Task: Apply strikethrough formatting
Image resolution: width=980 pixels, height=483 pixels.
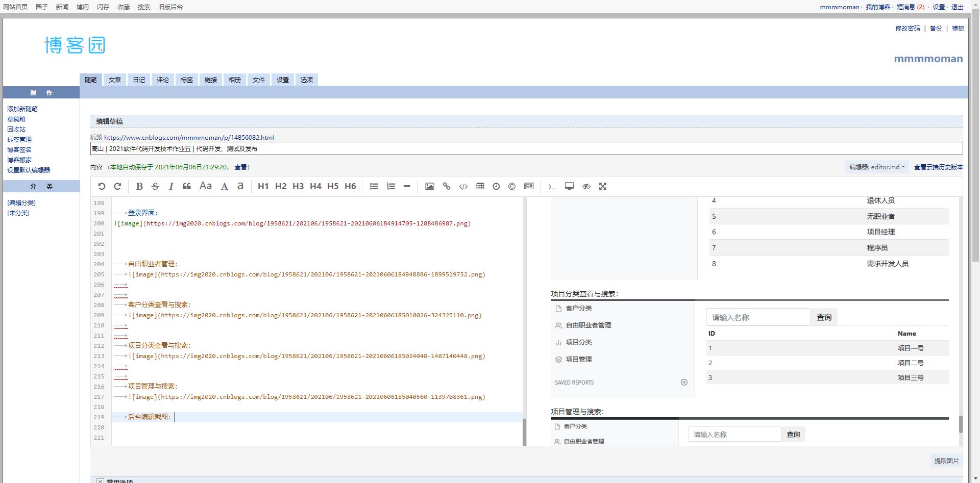Action: (156, 187)
